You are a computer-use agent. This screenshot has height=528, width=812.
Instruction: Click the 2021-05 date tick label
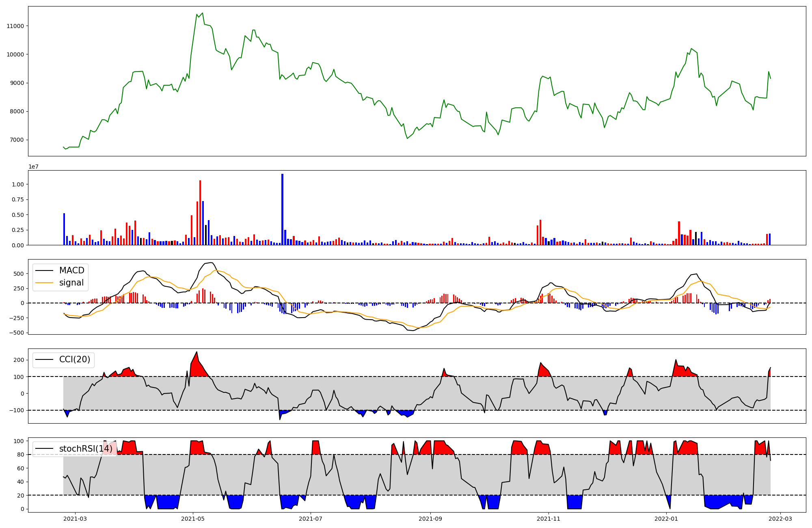coord(193,518)
